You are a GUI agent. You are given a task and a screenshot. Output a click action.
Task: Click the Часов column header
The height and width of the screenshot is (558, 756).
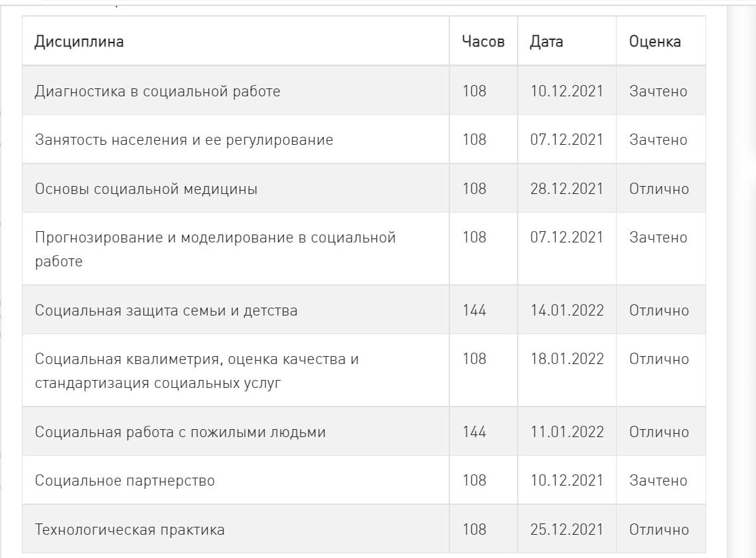point(483,41)
